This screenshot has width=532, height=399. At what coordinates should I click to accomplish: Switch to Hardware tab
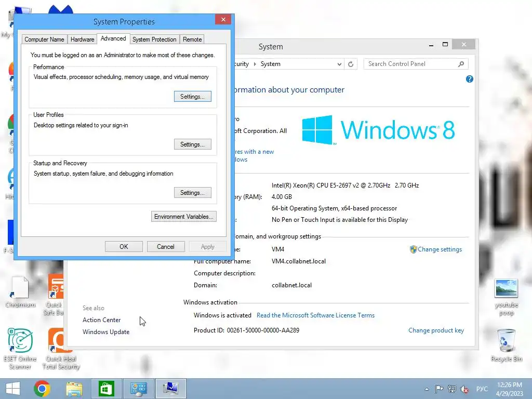click(x=83, y=39)
